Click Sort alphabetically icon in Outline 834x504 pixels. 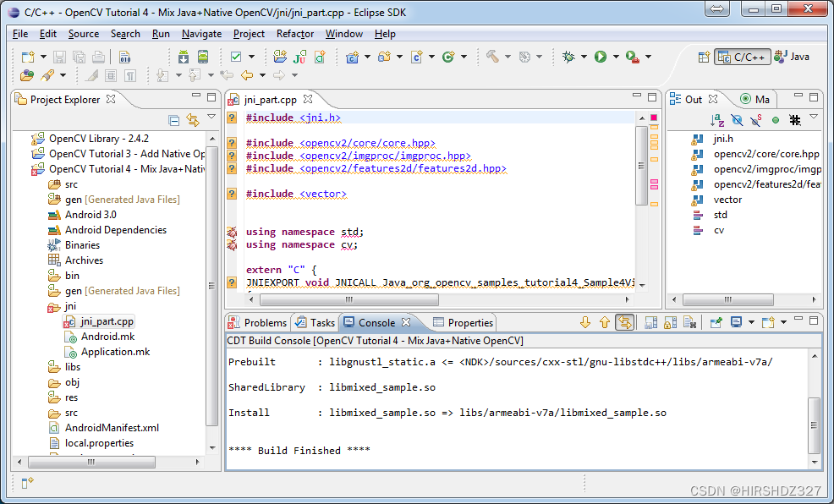pyautogui.click(x=717, y=121)
